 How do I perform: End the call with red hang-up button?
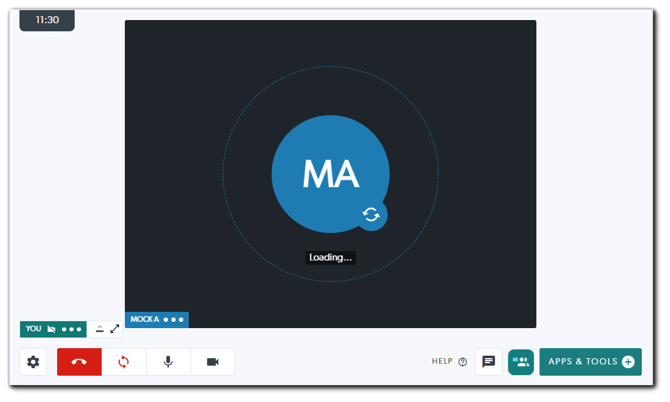click(x=79, y=362)
